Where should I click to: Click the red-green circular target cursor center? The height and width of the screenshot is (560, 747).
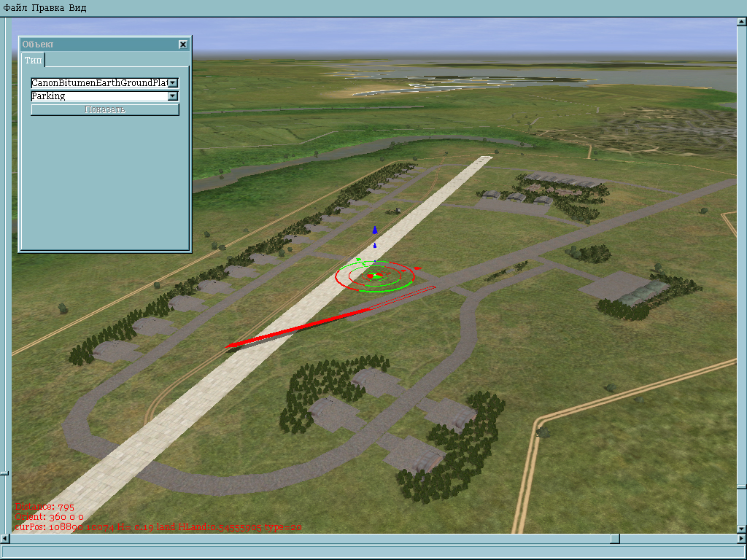[375, 276]
